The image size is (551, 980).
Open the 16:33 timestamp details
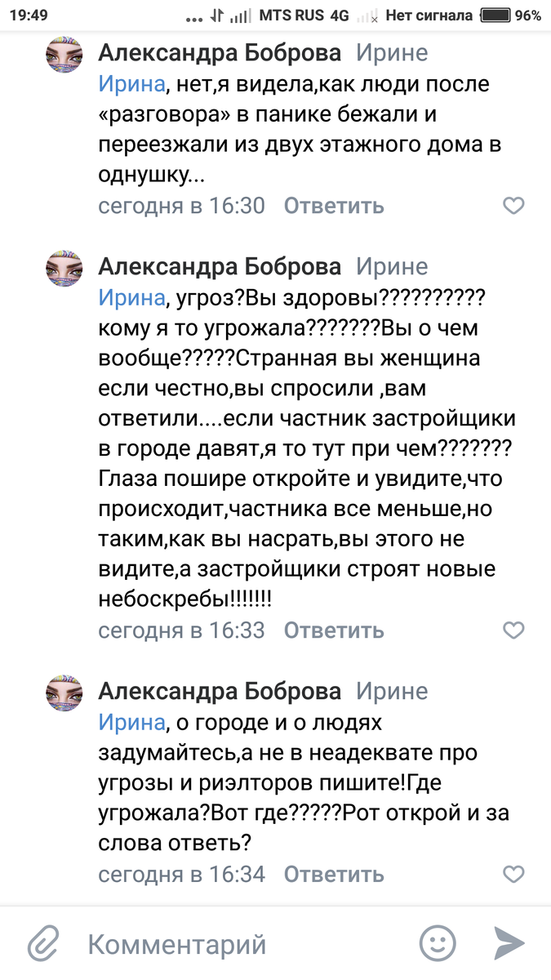[180, 630]
